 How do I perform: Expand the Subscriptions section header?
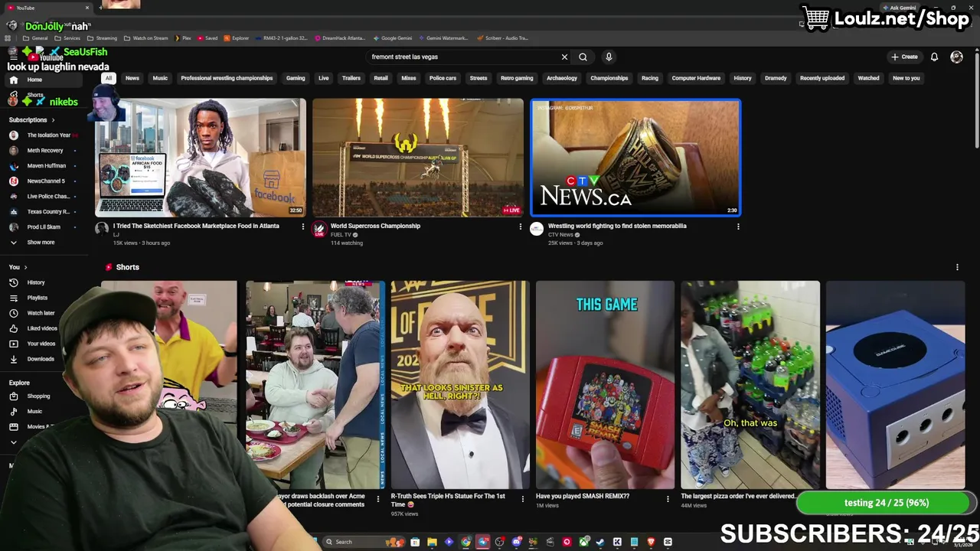pos(31,120)
